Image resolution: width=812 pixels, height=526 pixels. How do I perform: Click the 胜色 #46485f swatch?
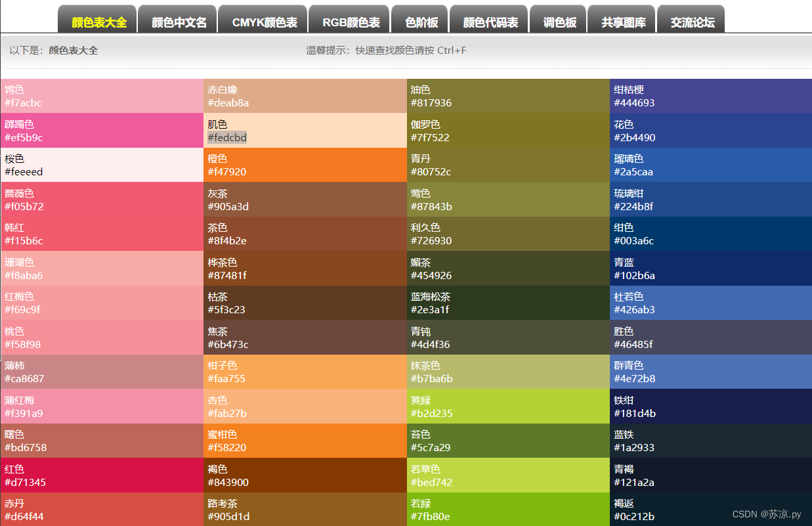[x=711, y=337]
